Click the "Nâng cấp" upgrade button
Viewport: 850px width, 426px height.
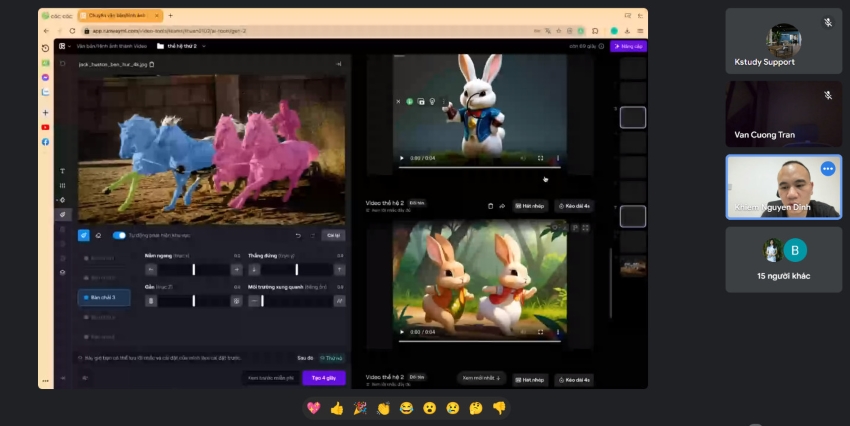click(x=628, y=46)
